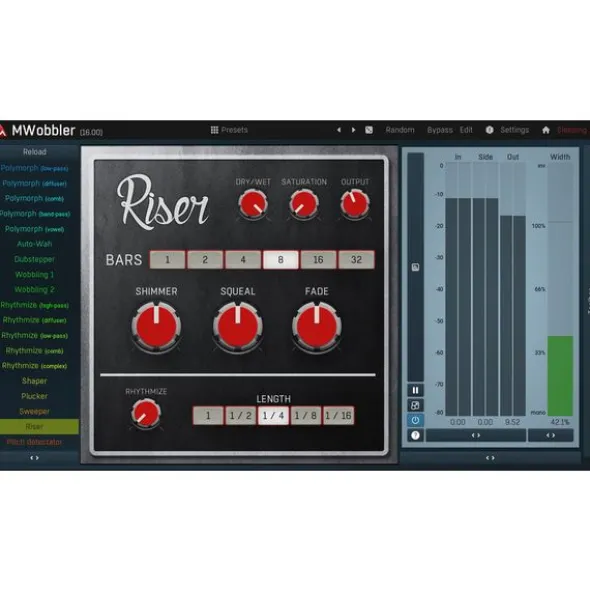Open the meter help question icon
The height and width of the screenshot is (591, 590).
pyautogui.click(x=415, y=435)
